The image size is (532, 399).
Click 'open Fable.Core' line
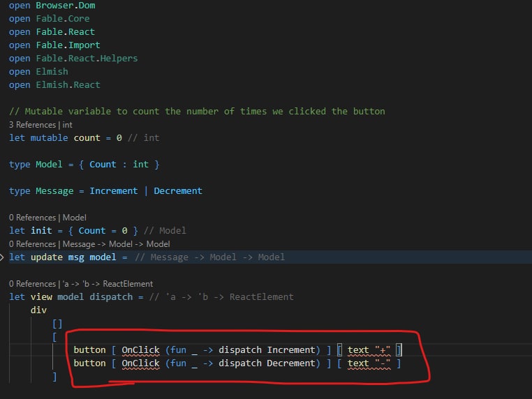(x=49, y=19)
